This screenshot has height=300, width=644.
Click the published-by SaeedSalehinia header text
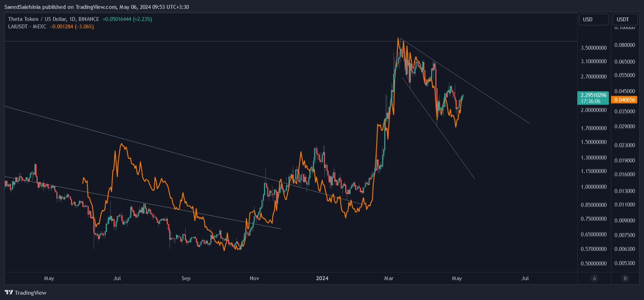click(97, 7)
